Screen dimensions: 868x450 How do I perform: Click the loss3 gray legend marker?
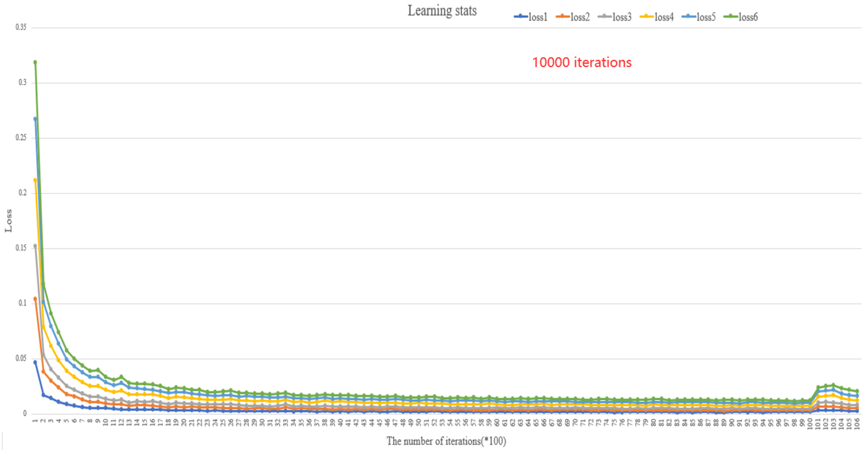coord(605,16)
